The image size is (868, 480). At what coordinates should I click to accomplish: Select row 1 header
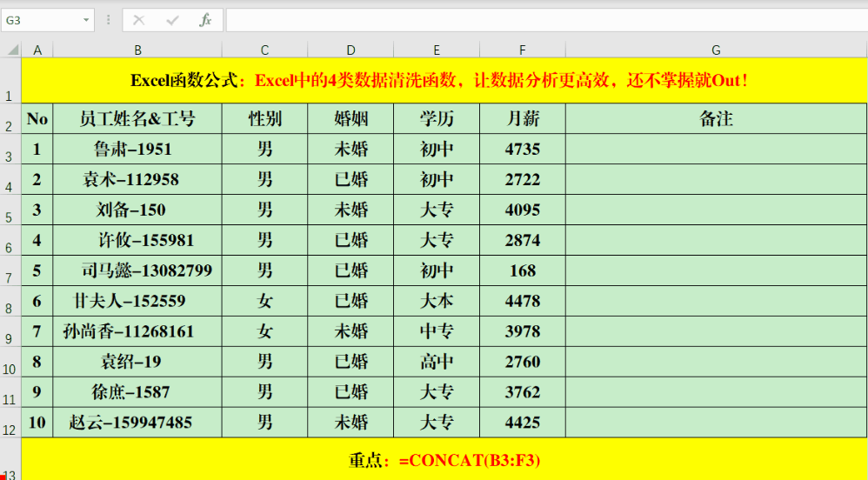[10, 80]
